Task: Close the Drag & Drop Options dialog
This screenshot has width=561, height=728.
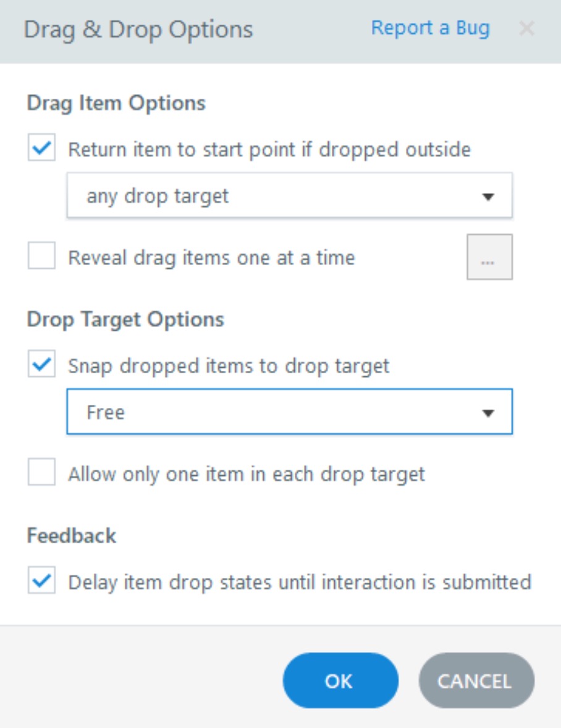Action: 526,28
